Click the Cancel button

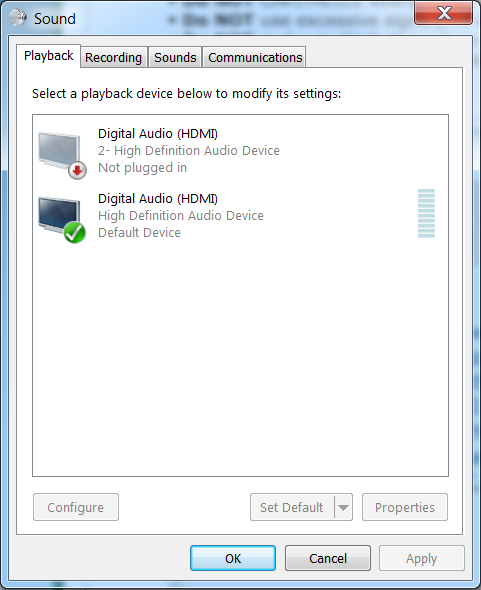coord(328,558)
